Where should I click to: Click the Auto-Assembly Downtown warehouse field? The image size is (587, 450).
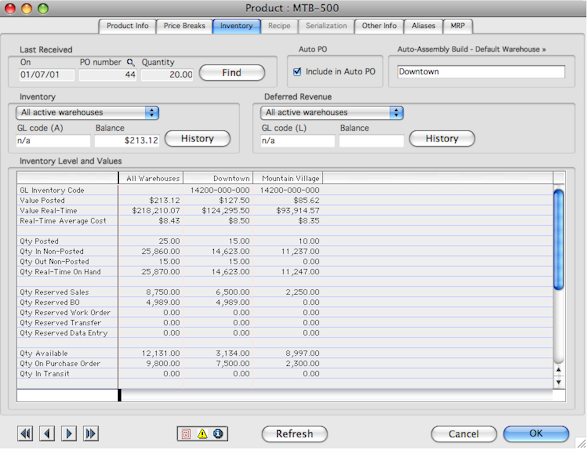[481, 72]
